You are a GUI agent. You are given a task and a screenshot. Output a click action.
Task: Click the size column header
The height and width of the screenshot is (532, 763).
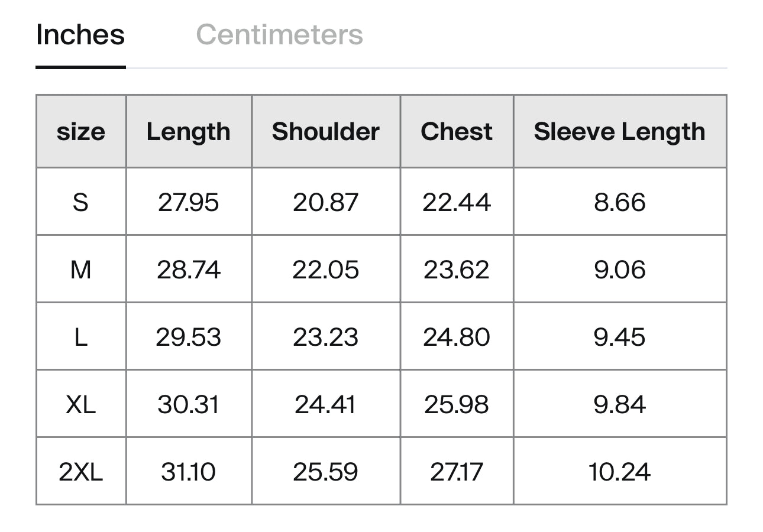(81, 131)
